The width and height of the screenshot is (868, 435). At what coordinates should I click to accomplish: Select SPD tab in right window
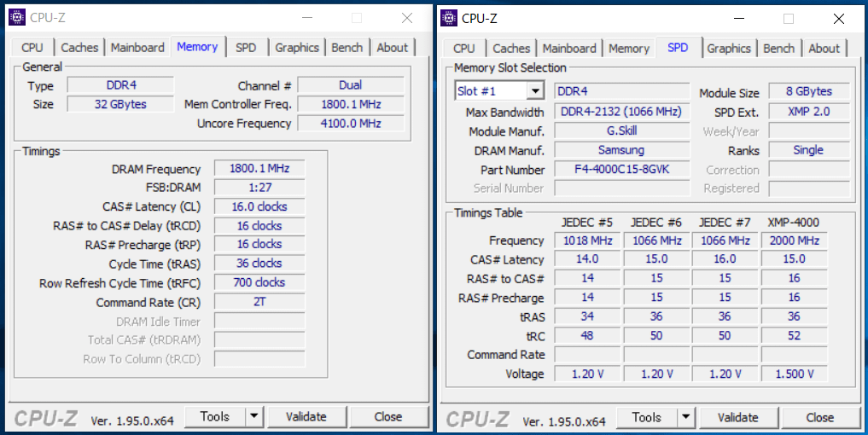(679, 47)
